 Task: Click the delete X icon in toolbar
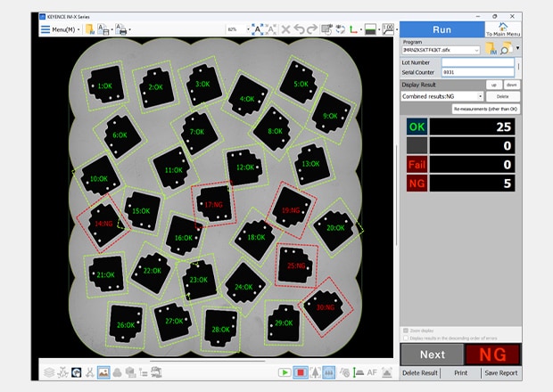tap(286, 29)
